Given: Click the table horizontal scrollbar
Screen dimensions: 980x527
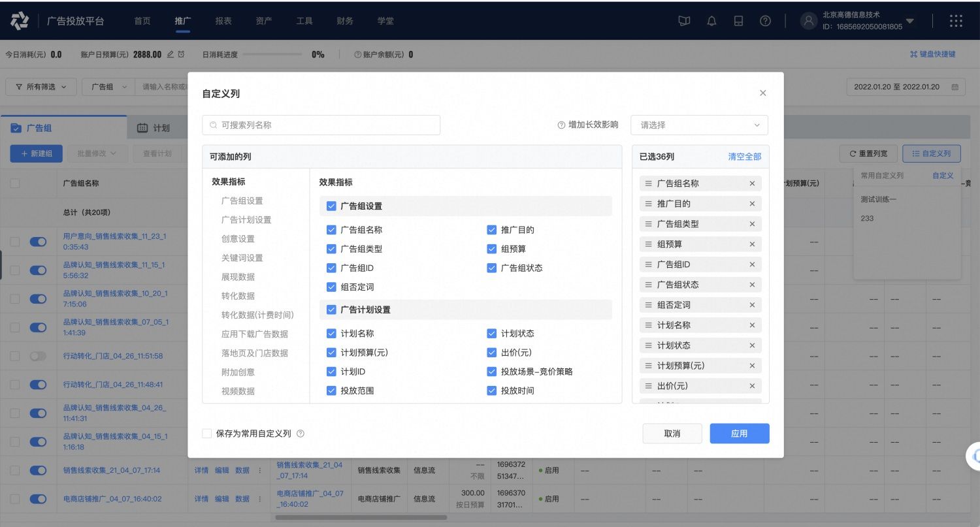Looking at the screenshot, I should coord(361,517).
